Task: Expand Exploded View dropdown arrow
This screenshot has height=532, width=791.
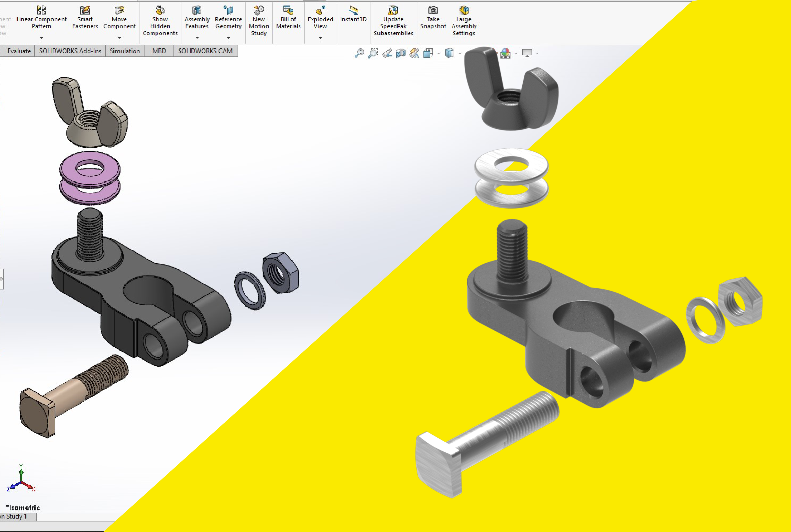Action: pyautogui.click(x=320, y=38)
